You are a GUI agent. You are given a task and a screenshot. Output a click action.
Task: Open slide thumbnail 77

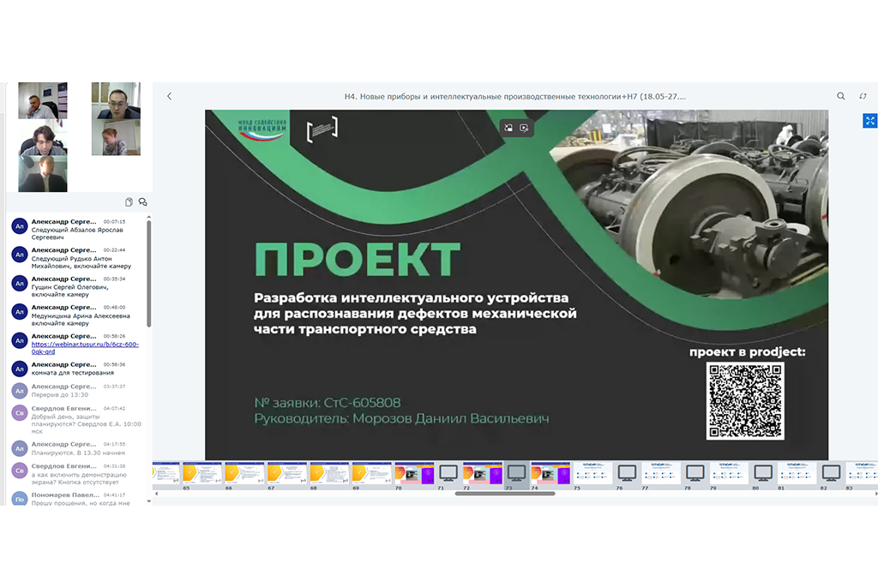click(661, 473)
